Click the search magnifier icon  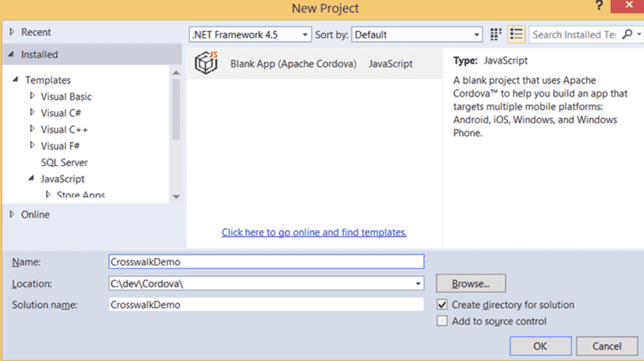[x=627, y=34]
